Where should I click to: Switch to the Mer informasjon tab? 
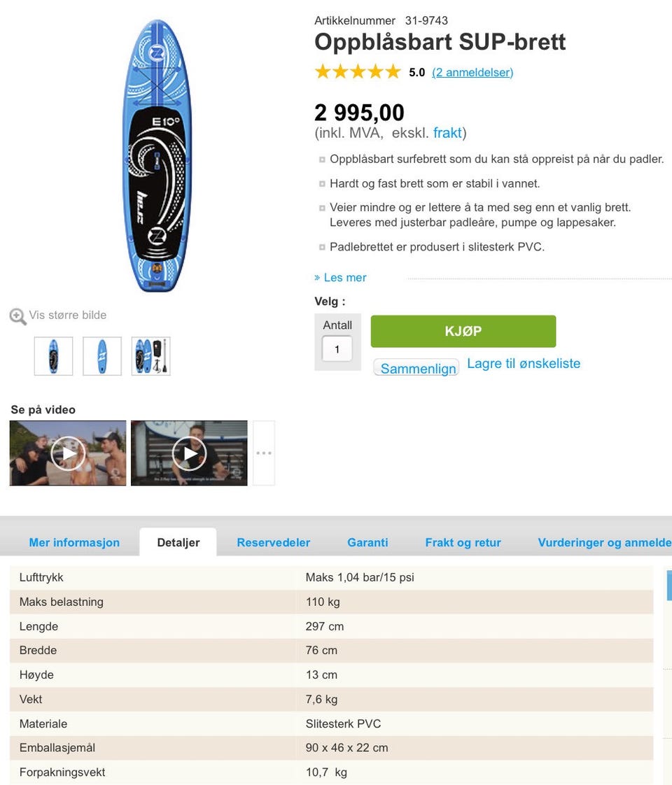[74, 542]
